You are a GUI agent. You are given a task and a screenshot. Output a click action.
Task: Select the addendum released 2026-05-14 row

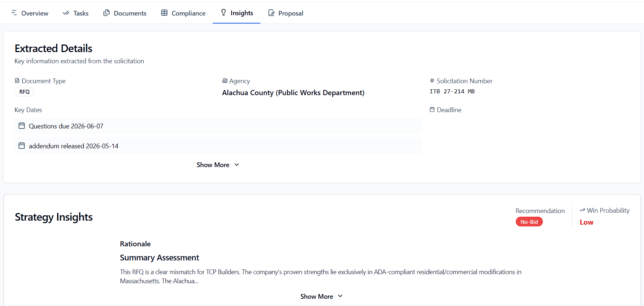[x=218, y=146]
